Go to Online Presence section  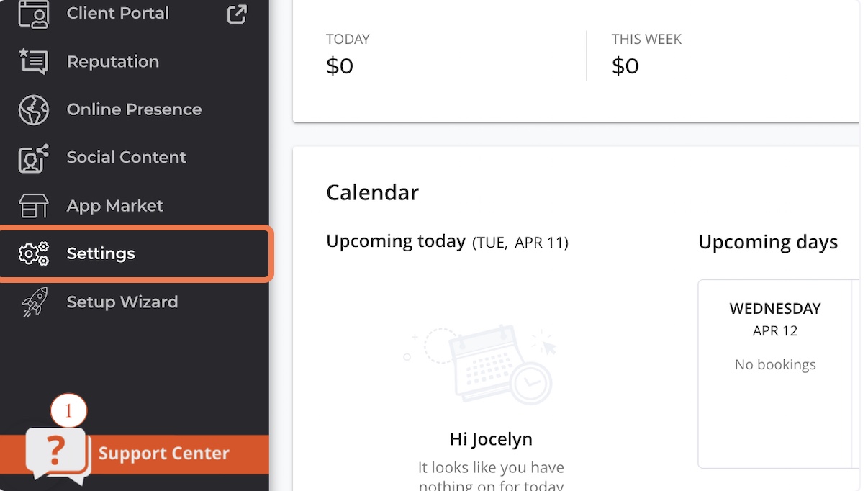(x=134, y=109)
